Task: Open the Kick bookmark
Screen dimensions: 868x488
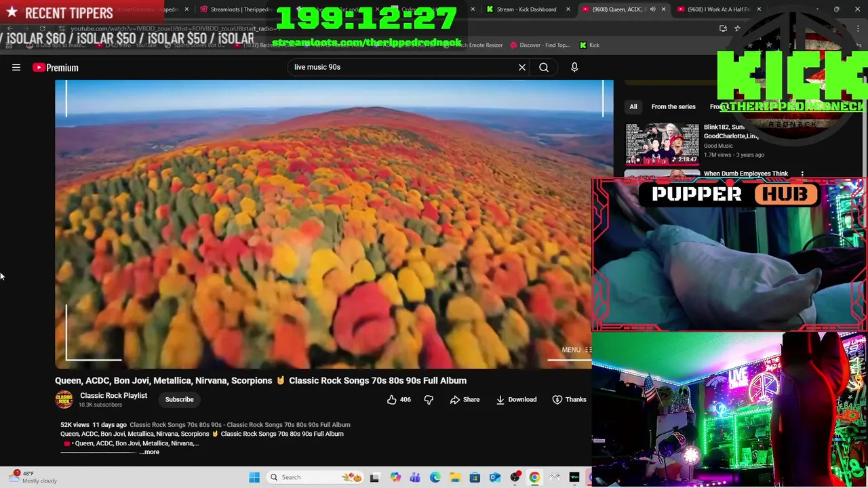Action: click(x=589, y=45)
